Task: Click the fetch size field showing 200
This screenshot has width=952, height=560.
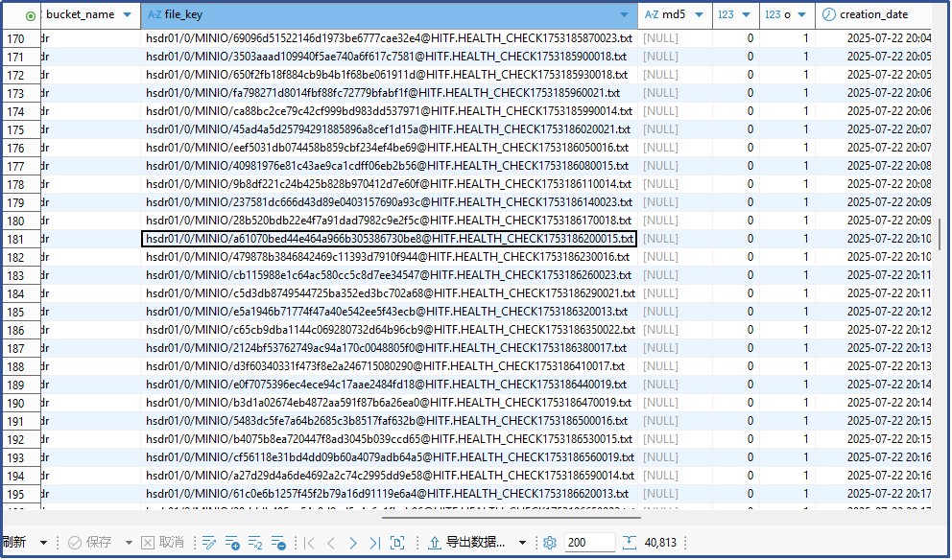Action: coord(588,543)
